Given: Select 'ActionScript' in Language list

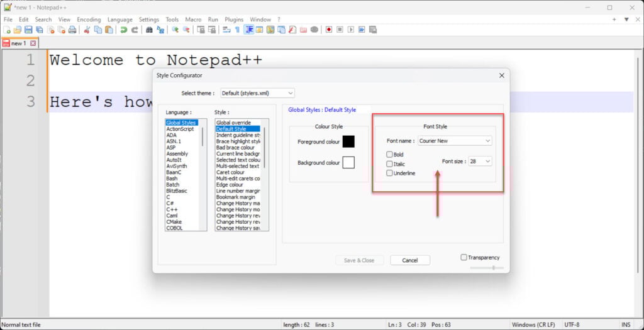Looking at the screenshot, I should coord(180,129).
